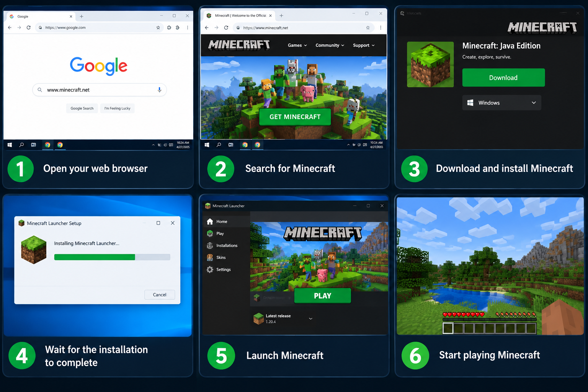
Task: Open Task View below the Minecraft website
Action: pyautogui.click(x=231, y=145)
